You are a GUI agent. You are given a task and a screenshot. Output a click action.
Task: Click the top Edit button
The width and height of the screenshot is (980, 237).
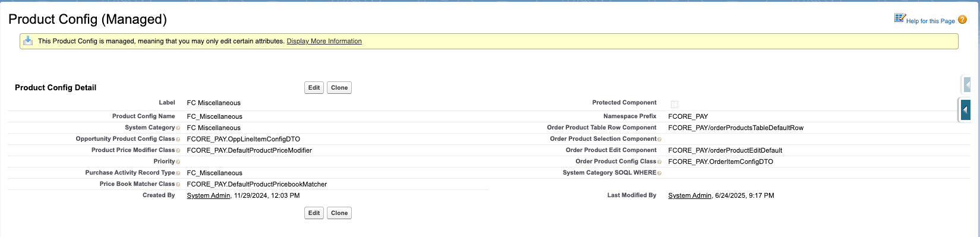tap(314, 88)
